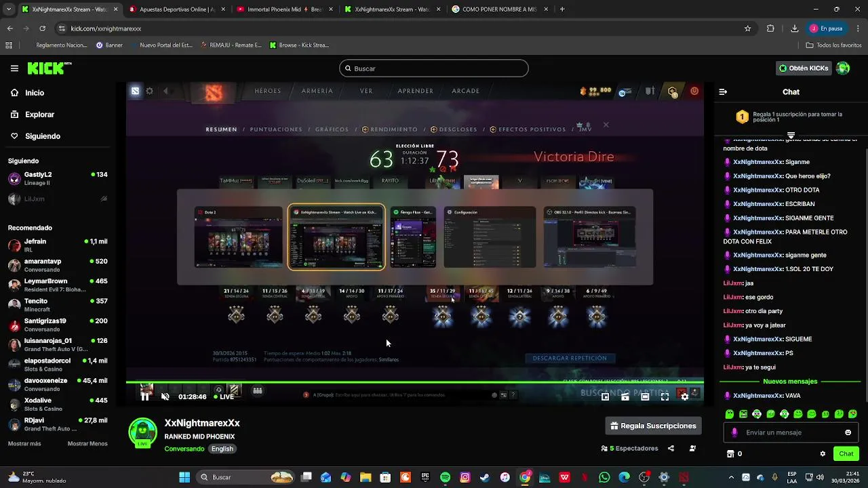
Task: Open new browser tab plus button
Action: pyautogui.click(x=562, y=9)
